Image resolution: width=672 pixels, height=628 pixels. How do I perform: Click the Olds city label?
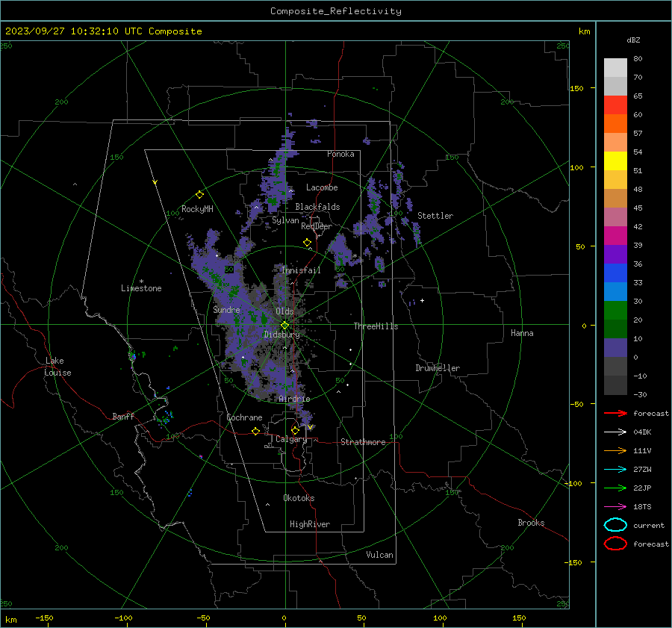click(x=284, y=311)
